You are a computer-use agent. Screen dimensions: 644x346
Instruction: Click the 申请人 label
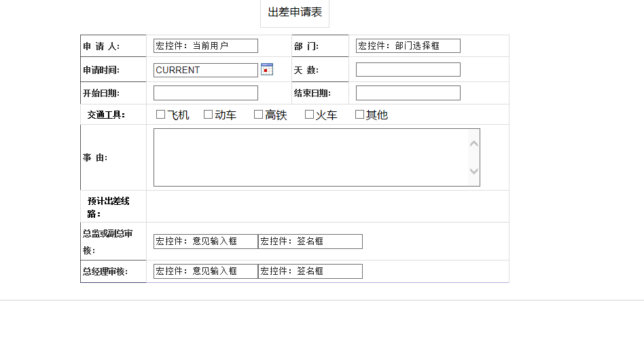click(x=101, y=46)
